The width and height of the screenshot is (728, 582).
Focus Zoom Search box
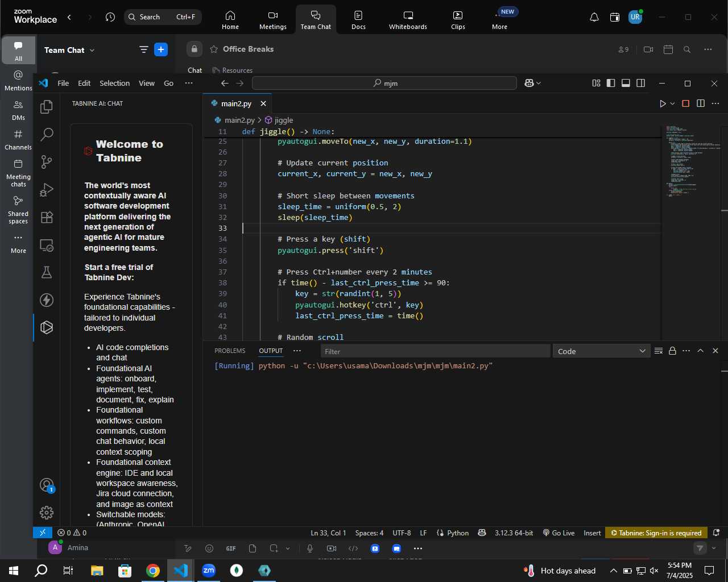coord(163,17)
